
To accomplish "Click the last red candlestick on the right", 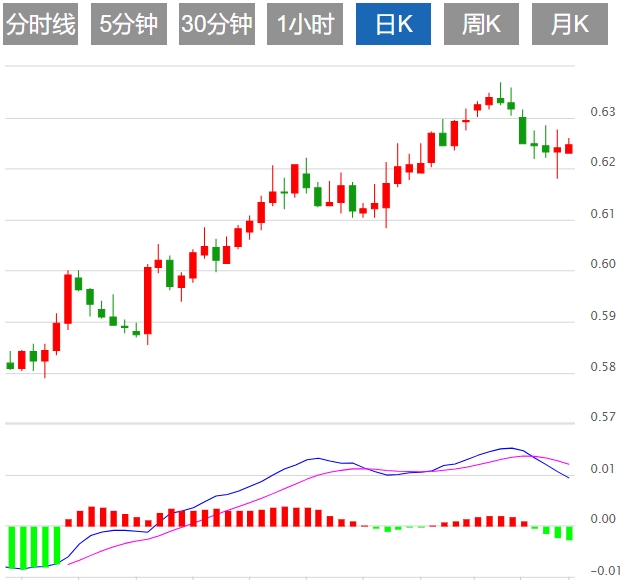I will 569,149.
